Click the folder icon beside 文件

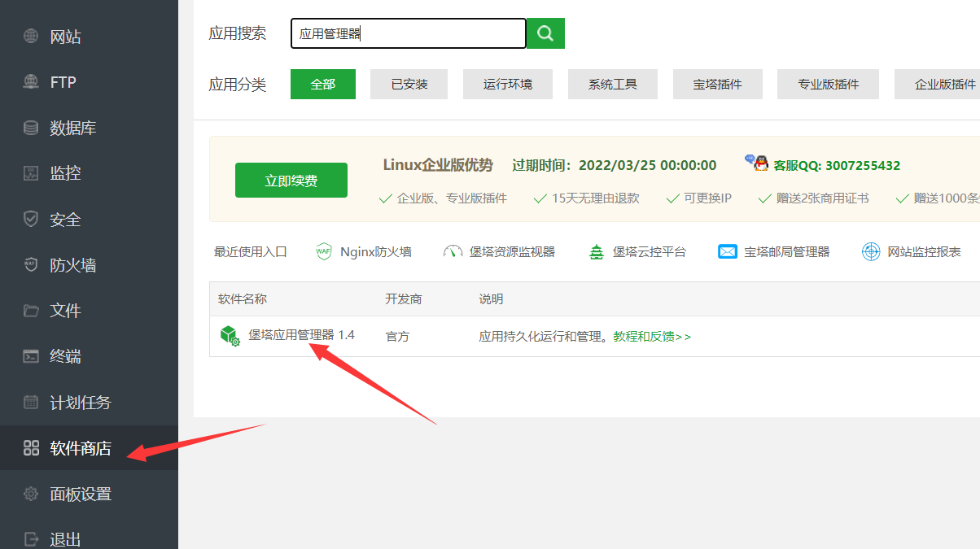click(31, 310)
